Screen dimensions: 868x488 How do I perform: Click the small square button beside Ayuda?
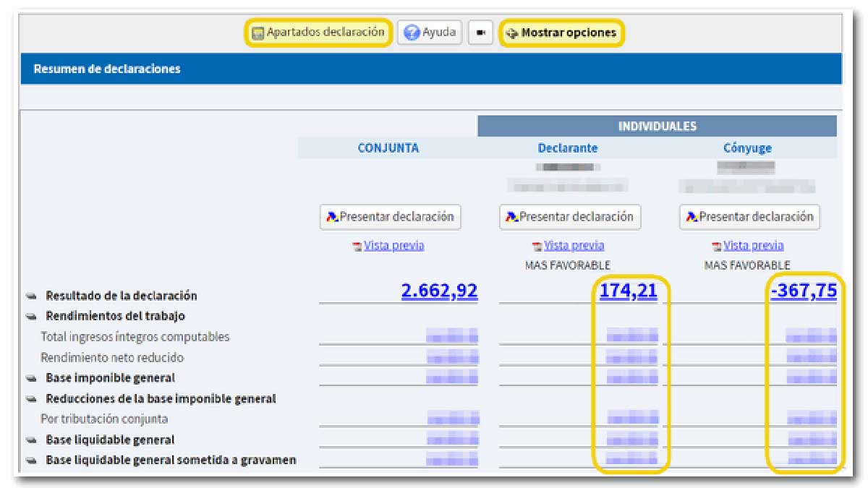(480, 32)
